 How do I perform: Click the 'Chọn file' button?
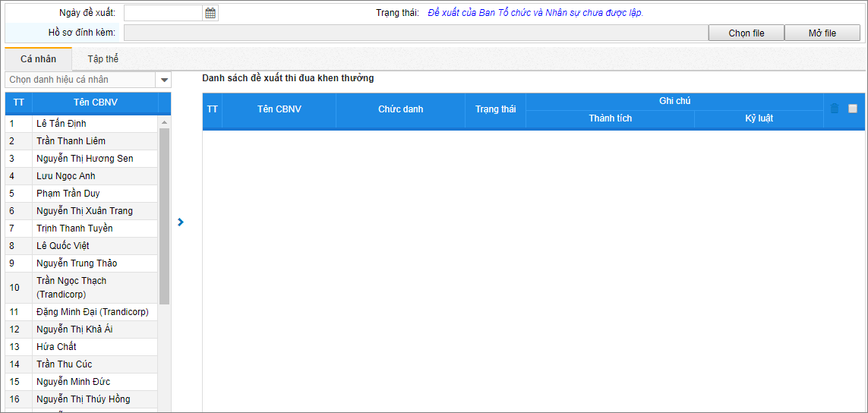pyautogui.click(x=746, y=33)
